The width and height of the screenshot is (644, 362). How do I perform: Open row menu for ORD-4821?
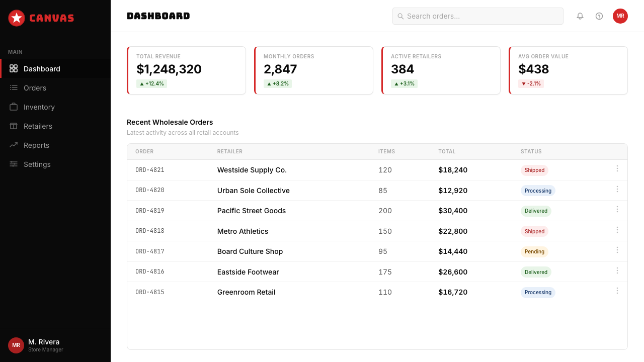617,169
